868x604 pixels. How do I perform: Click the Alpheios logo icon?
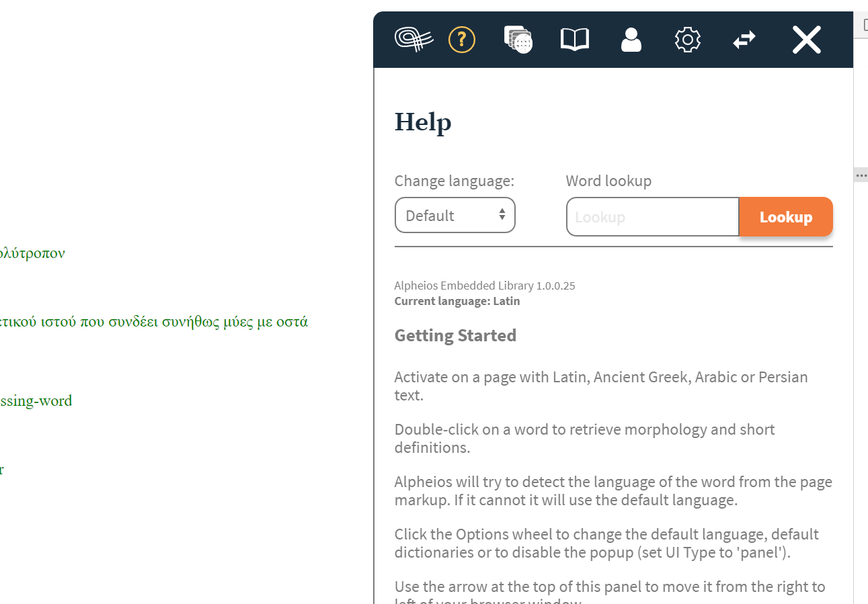pyautogui.click(x=413, y=40)
